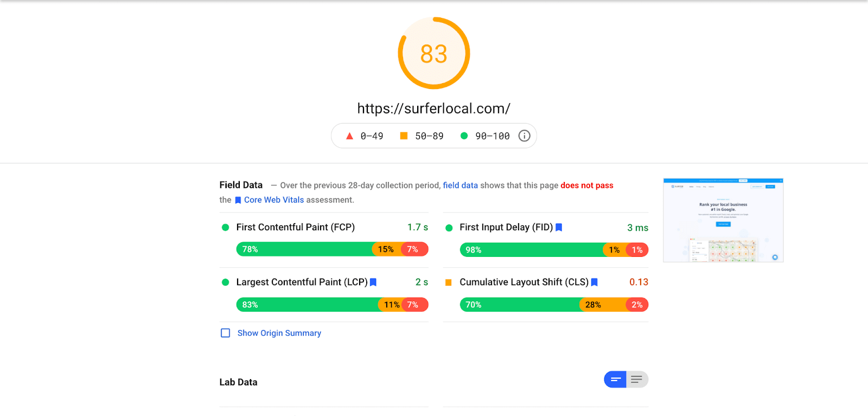This screenshot has height=416, width=868.
Task: Click the red triangle 0–49 legend icon
Action: (x=349, y=136)
